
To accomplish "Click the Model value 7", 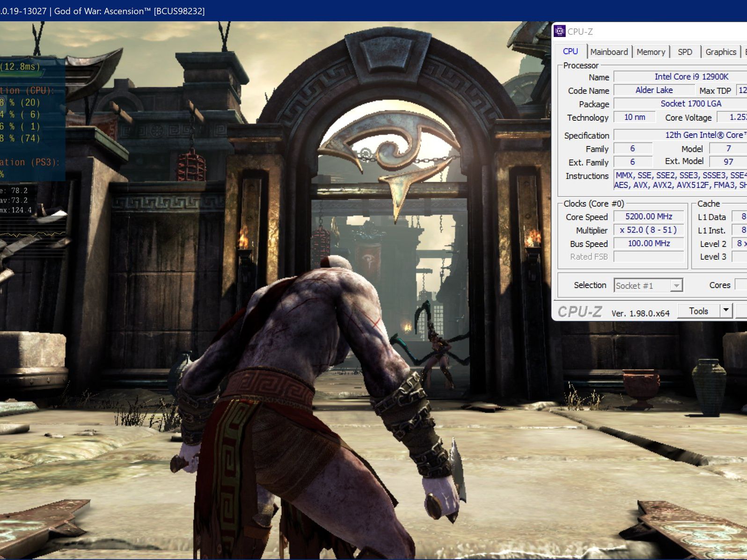I will (728, 149).
